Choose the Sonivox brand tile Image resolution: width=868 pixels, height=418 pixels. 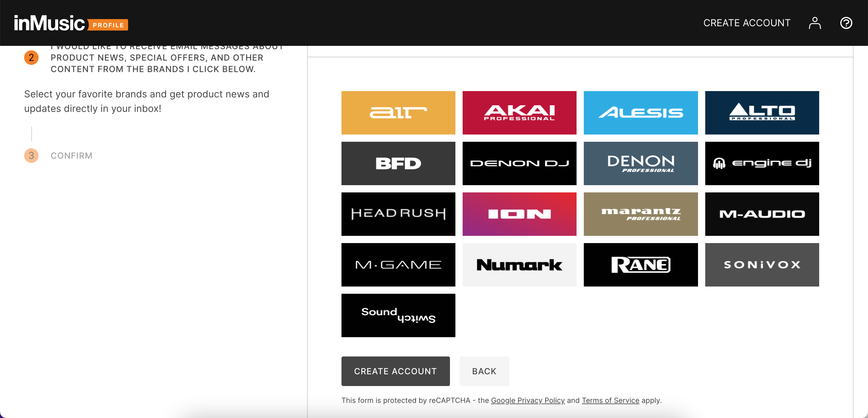762,264
